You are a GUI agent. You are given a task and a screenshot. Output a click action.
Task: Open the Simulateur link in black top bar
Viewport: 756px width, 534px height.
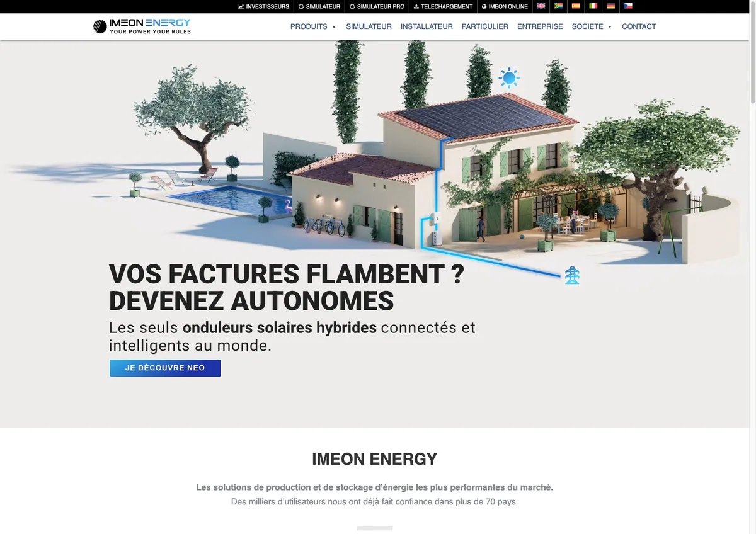click(x=319, y=6)
